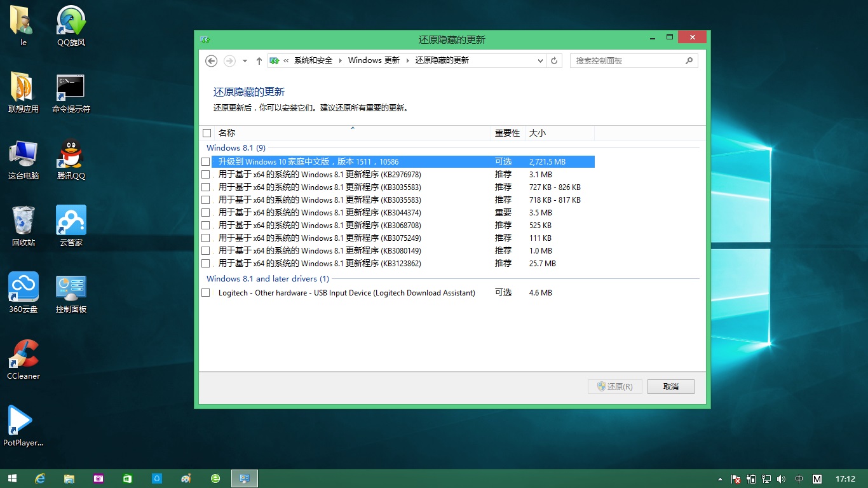Open the Action Center flag tray icon
Image resolution: width=868 pixels, height=488 pixels.
pyautogui.click(x=736, y=479)
